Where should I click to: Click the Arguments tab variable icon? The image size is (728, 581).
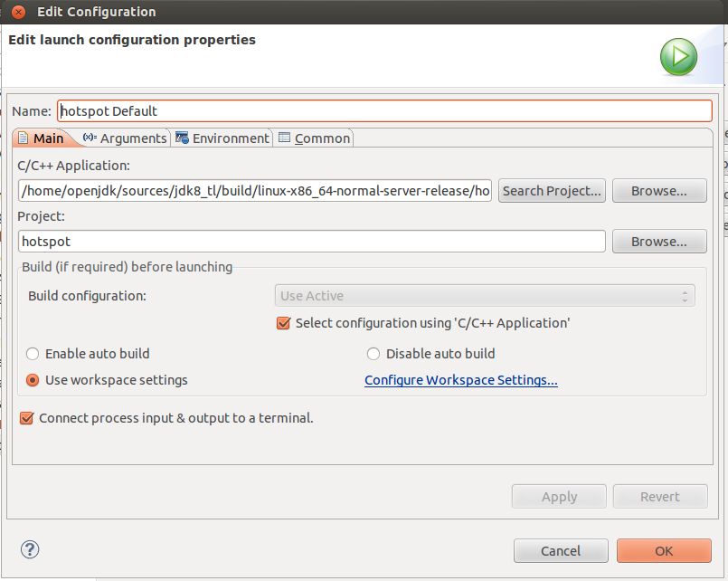coord(90,137)
